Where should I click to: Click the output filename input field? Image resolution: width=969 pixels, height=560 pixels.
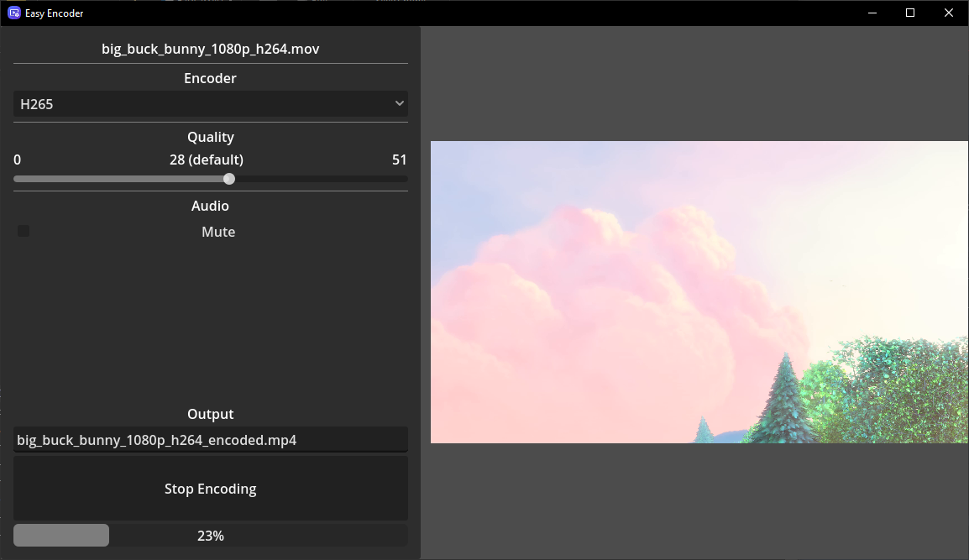tap(210, 439)
